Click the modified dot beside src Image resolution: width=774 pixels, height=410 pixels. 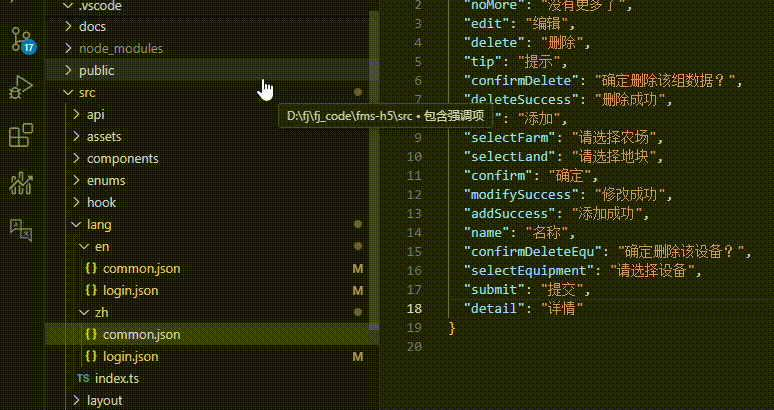point(358,92)
